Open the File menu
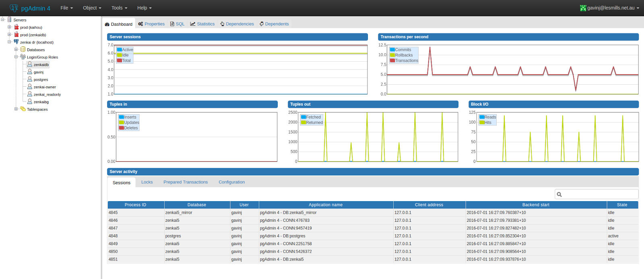This screenshot has width=644, height=279. coord(67,8)
